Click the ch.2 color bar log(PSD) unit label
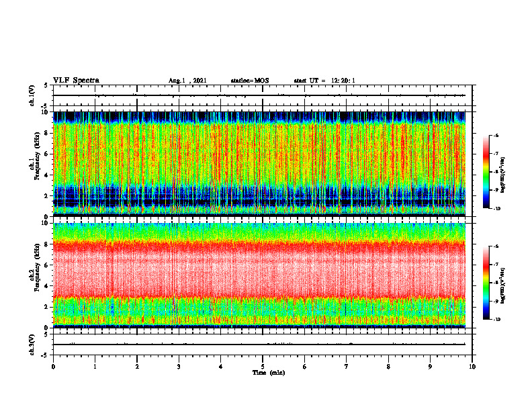This screenshot has height=411, width=532. tap(503, 285)
